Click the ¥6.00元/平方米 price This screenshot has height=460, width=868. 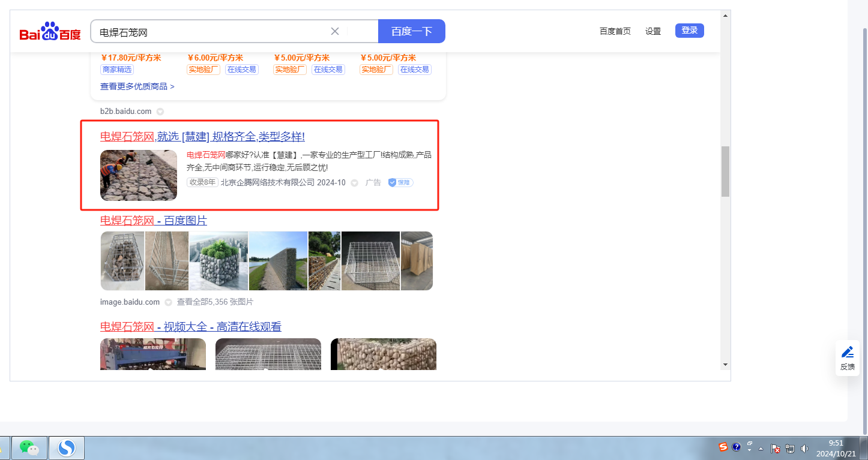tap(215, 58)
